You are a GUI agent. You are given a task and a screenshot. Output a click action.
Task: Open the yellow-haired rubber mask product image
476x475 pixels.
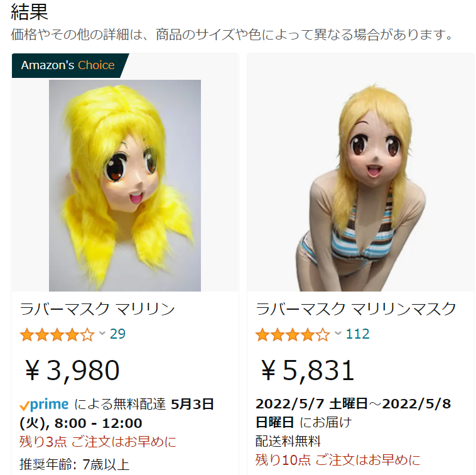tap(125, 185)
